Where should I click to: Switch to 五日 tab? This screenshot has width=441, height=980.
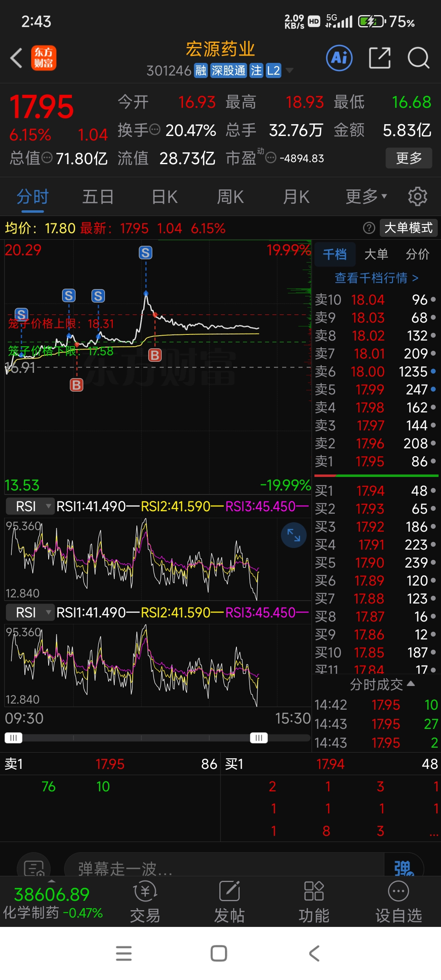[98, 197]
